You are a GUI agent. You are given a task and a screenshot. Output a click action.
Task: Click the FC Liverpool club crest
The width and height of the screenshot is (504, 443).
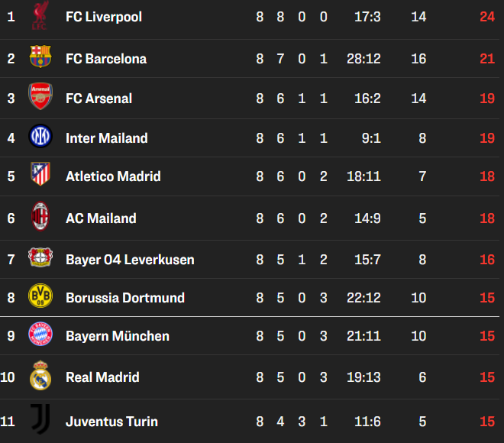coord(40,15)
